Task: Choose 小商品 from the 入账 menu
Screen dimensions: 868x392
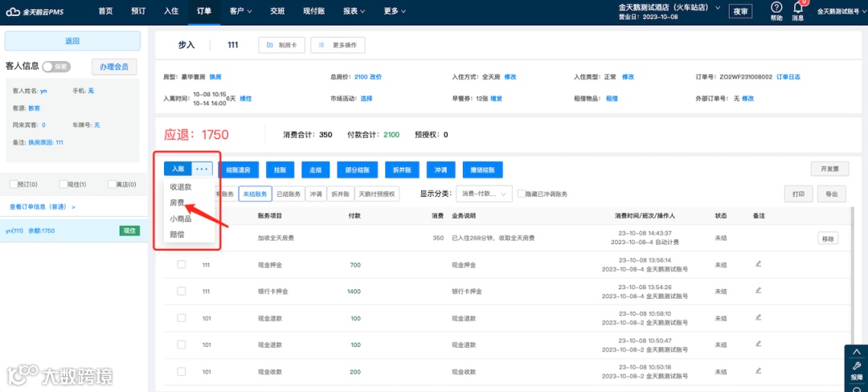Action: (181, 218)
